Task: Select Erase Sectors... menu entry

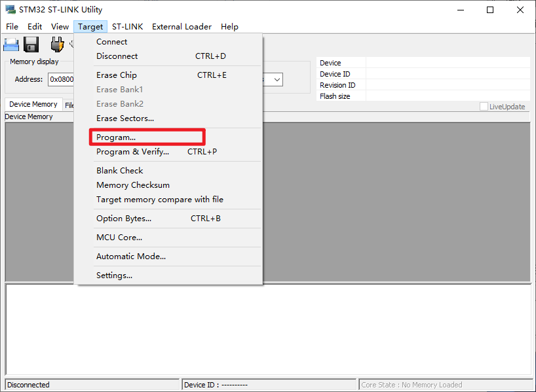Action: (168, 118)
